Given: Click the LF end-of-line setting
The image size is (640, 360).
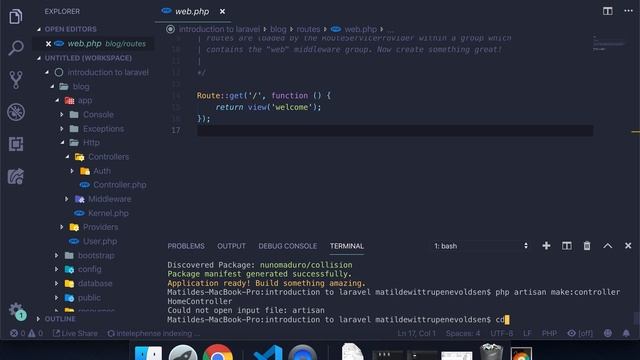Looking at the screenshot, I should click(x=527, y=333).
